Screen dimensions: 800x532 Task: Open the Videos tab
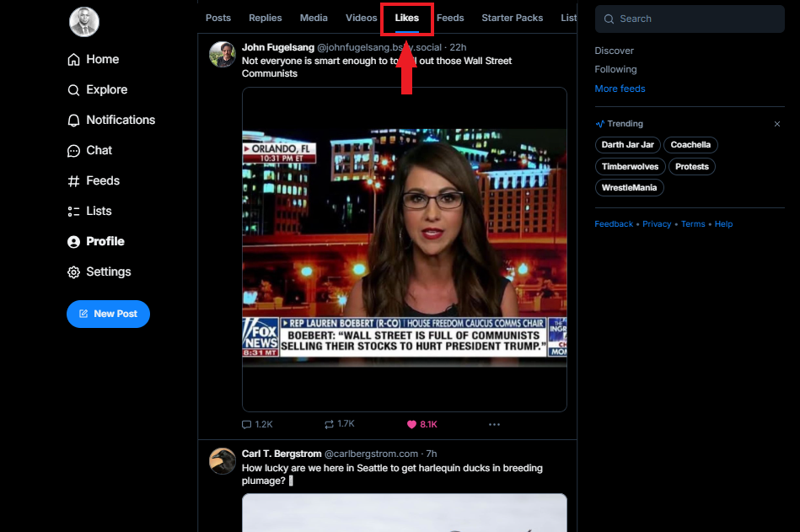point(362,18)
